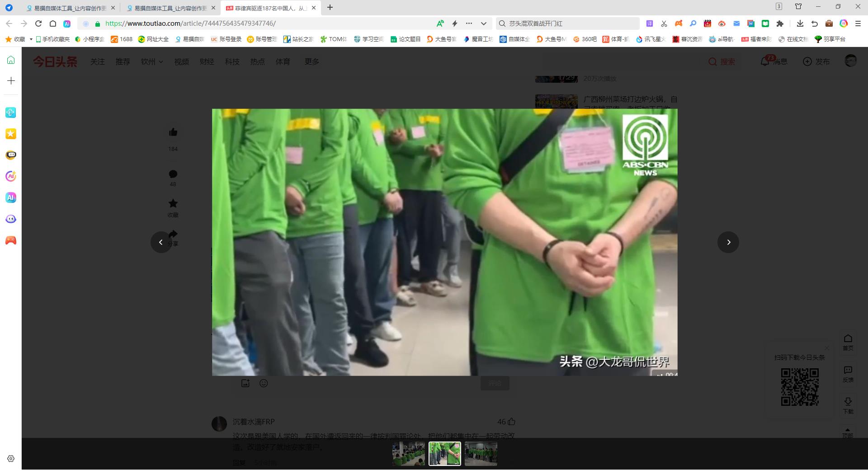
Task: Open the 视频 navigation item
Action: [182, 61]
